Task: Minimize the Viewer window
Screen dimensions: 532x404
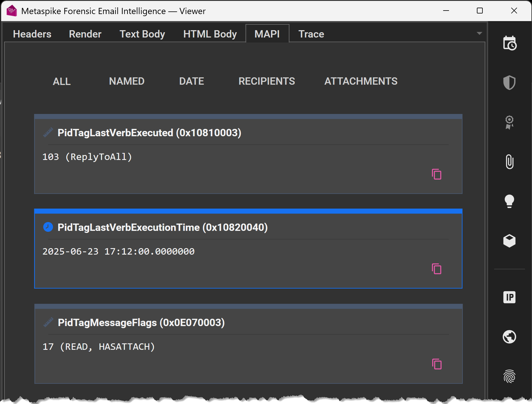Action: click(446, 11)
